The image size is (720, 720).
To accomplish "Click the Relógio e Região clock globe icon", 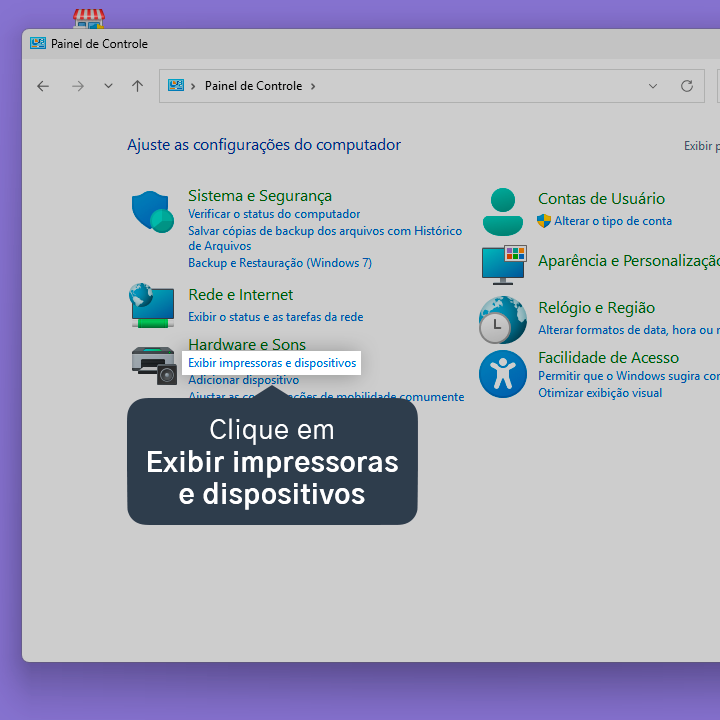I will coord(503,320).
